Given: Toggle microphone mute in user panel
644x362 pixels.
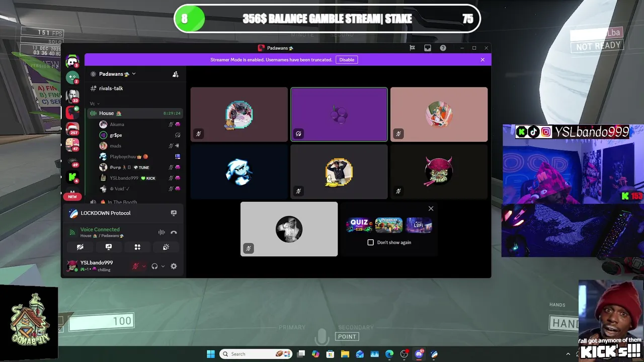Looking at the screenshot, I should click(x=135, y=266).
